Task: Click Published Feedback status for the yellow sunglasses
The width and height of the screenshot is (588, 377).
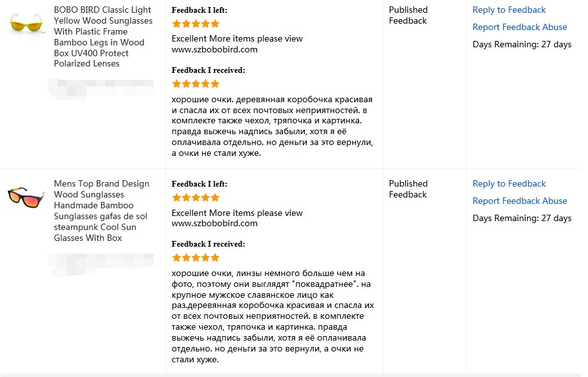Action: tap(408, 15)
